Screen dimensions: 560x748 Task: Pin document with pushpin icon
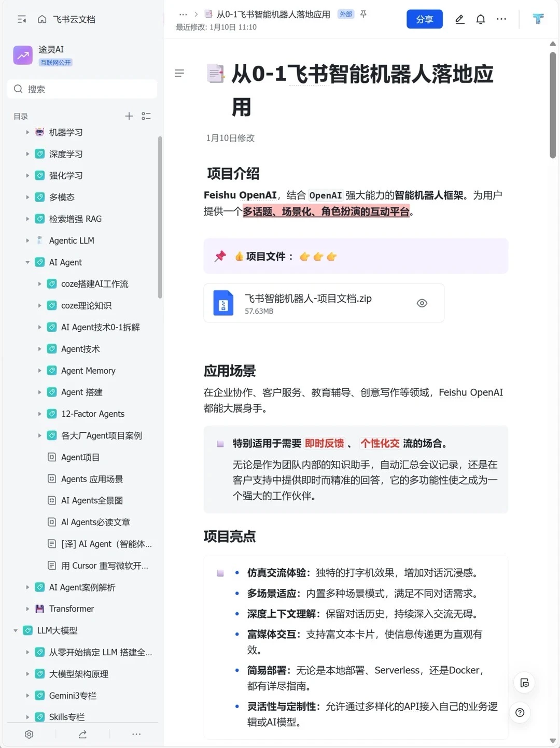point(363,15)
